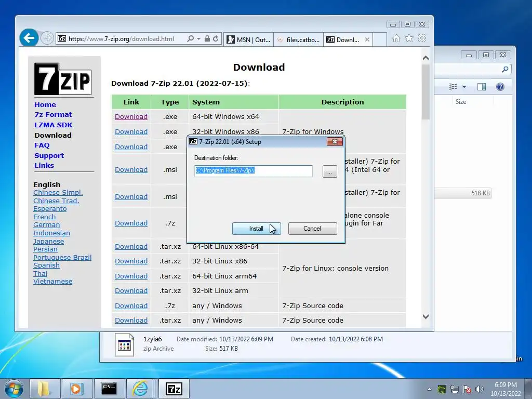Viewport: 532px width, 399px height.
Task: Click the network tray icon
Action: click(x=454, y=389)
